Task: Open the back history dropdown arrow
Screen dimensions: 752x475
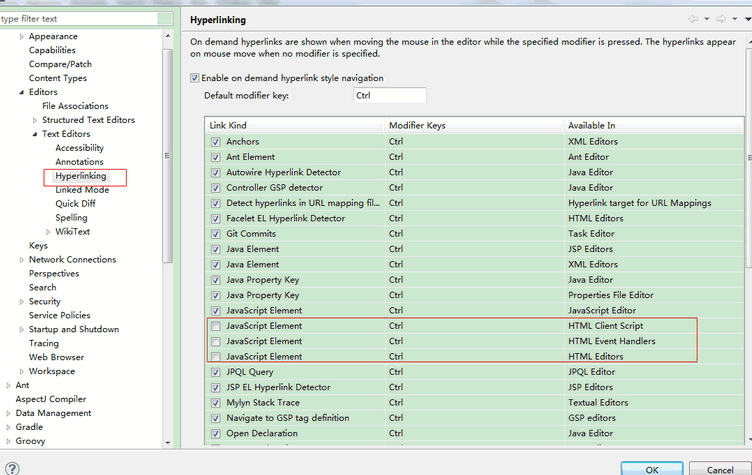Action: click(705, 19)
